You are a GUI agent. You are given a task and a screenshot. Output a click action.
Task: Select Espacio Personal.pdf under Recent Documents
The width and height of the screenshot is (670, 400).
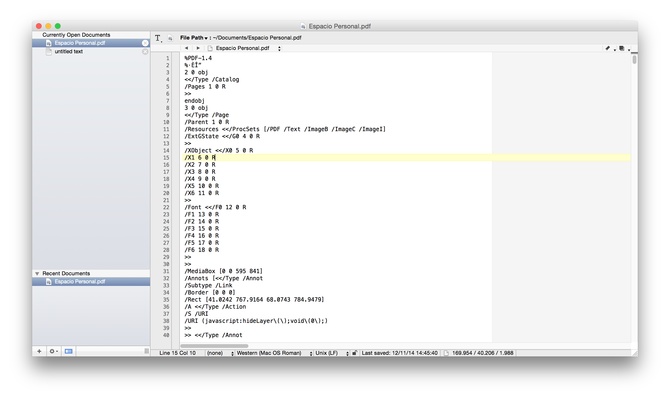pyautogui.click(x=91, y=282)
